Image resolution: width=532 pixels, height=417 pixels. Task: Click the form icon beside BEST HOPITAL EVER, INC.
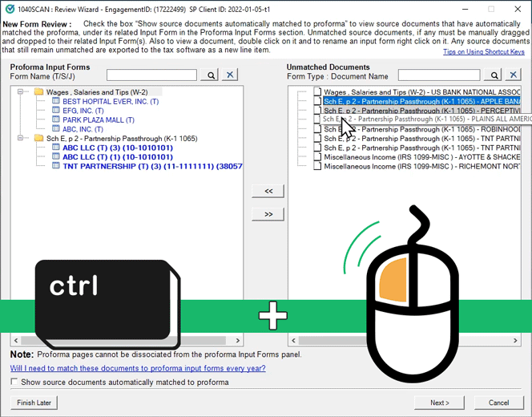tap(56, 102)
